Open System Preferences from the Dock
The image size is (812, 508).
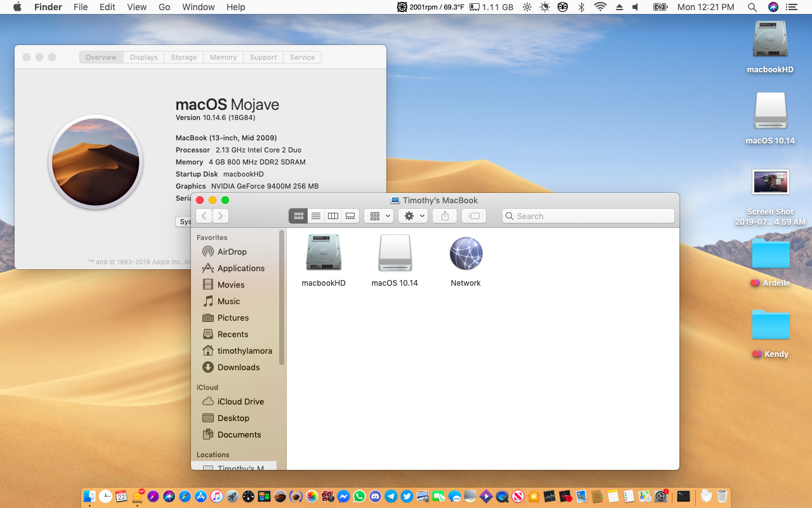tap(660, 496)
